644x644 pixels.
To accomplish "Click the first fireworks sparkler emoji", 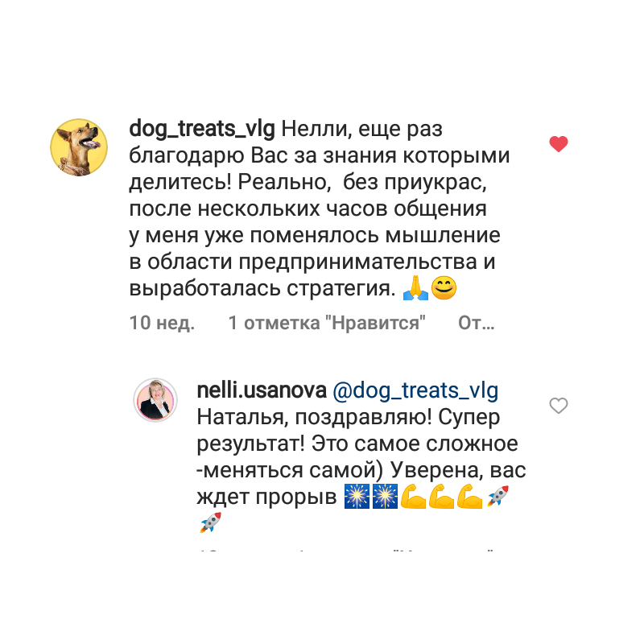I will pos(357,496).
